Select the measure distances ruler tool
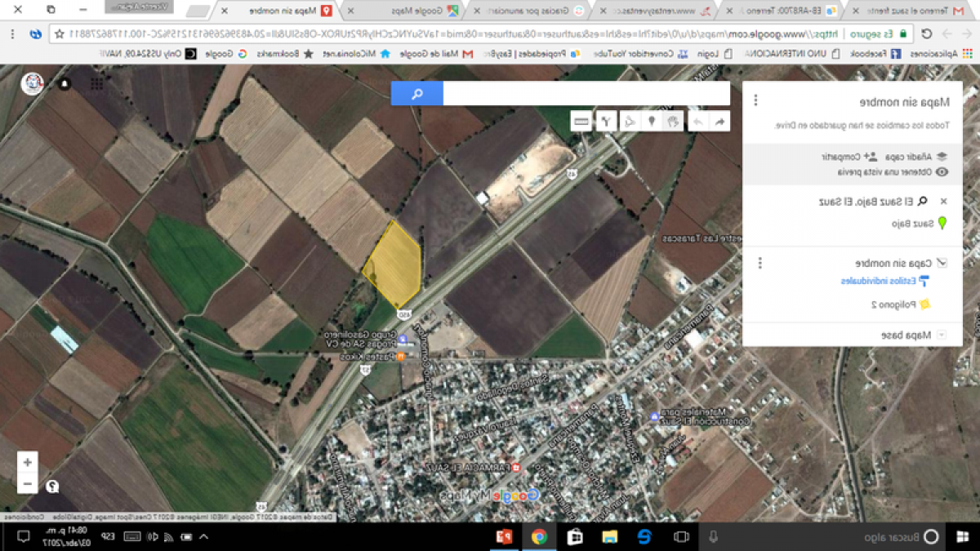 580,121
